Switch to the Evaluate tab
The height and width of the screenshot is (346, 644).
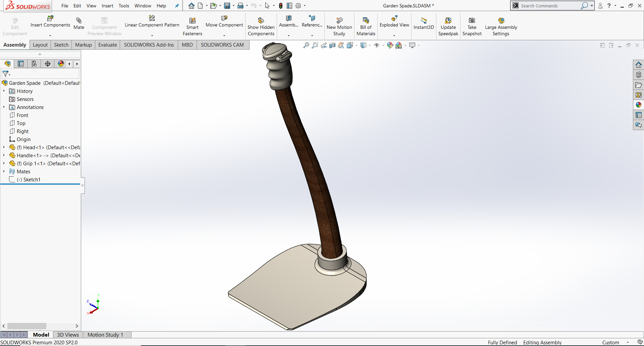108,45
